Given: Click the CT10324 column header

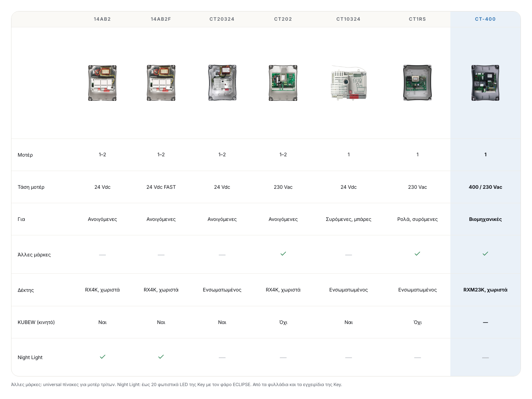Looking at the screenshot, I should [x=348, y=19].
